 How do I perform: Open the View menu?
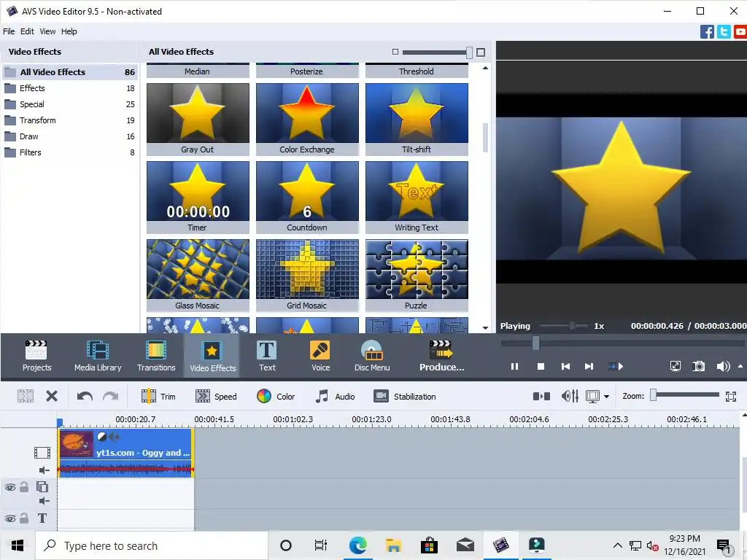[47, 31]
